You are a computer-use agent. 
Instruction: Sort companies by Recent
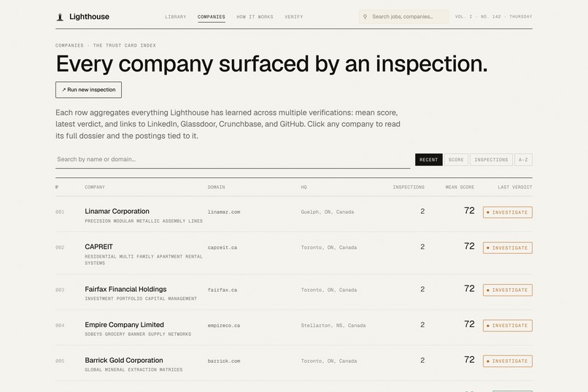pyautogui.click(x=429, y=160)
